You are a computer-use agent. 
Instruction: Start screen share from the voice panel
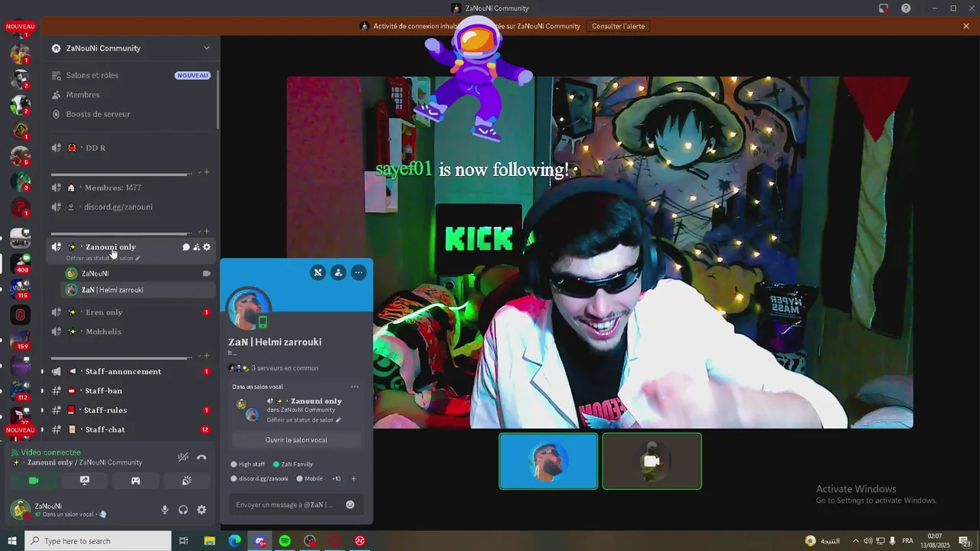point(85,481)
